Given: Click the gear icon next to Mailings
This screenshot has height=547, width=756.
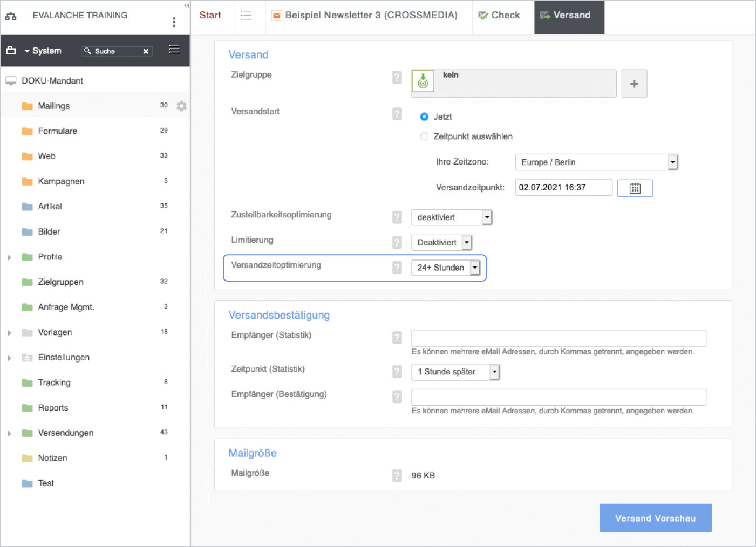Looking at the screenshot, I should (182, 106).
